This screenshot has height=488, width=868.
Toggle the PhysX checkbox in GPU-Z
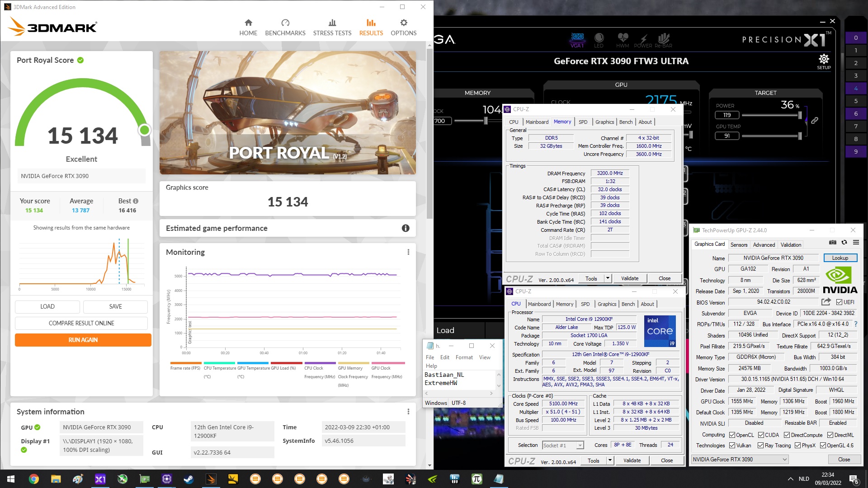point(797,446)
